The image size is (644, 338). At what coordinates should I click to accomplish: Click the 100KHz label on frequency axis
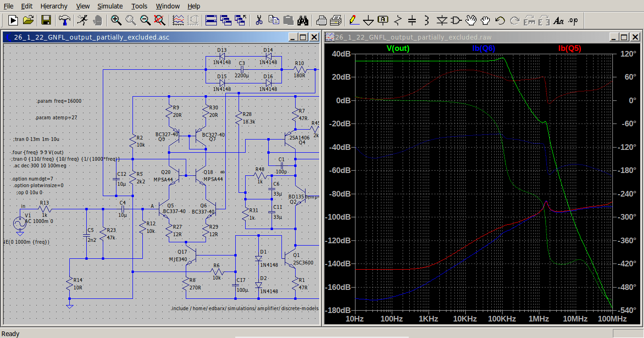[502, 319]
